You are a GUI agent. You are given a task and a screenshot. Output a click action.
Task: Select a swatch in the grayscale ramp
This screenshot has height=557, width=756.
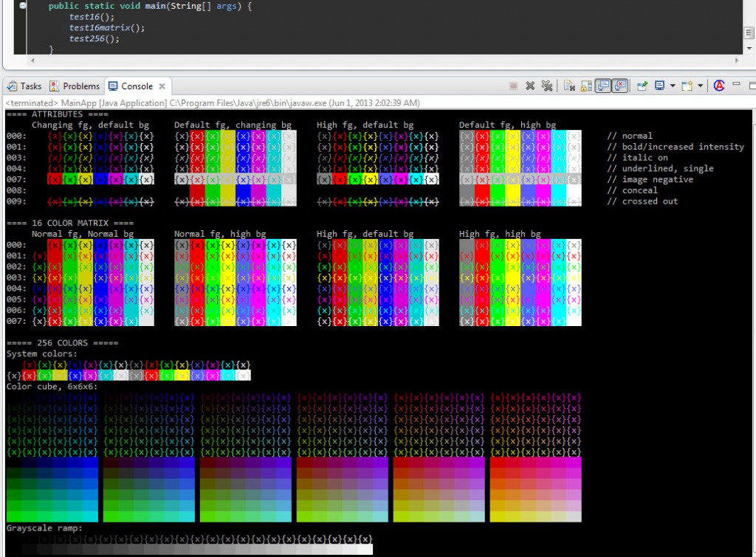click(x=185, y=549)
